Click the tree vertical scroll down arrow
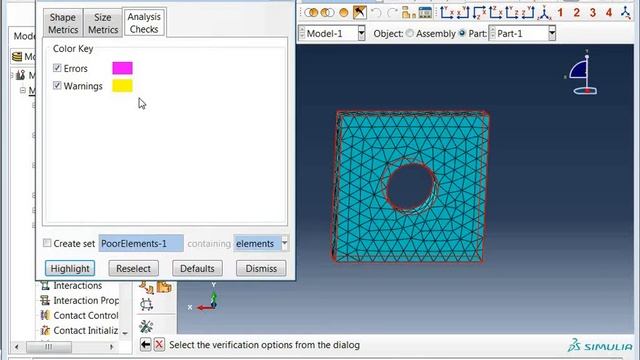 (125, 333)
